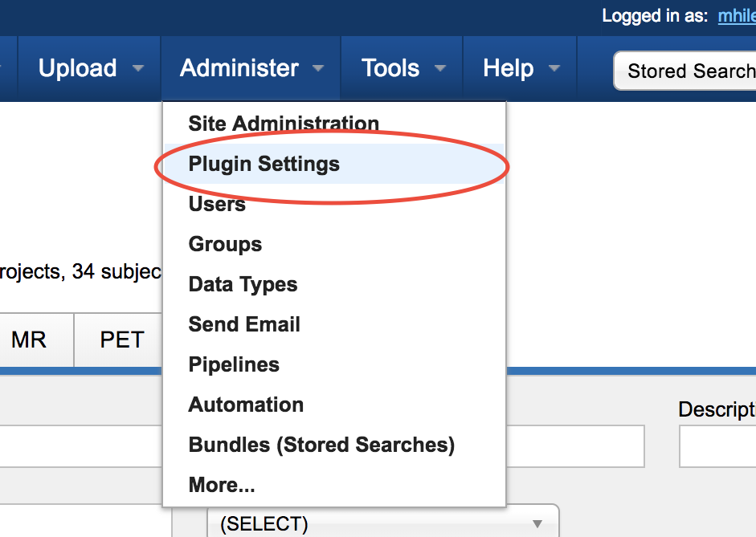The image size is (756, 537).
Task: Click the Administer menu arrow
Action: 318,69
